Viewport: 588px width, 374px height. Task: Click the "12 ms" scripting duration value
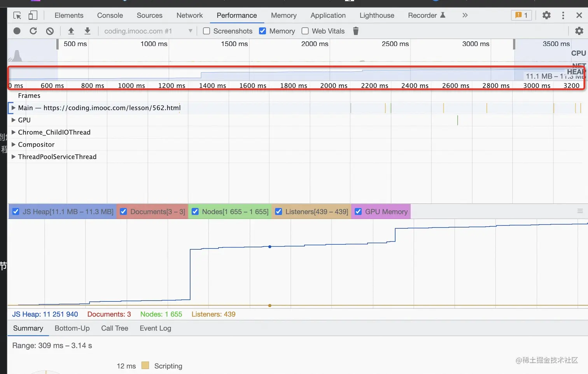pyautogui.click(x=126, y=366)
